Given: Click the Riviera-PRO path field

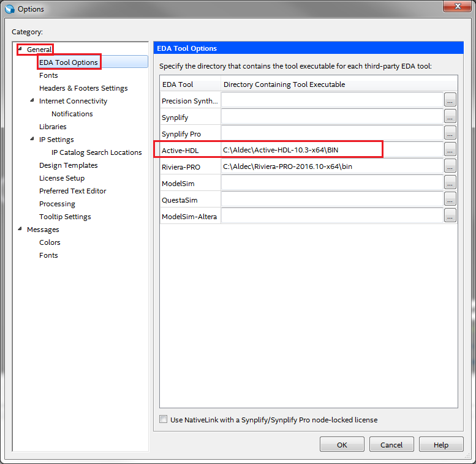Looking at the screenshot, I should click(332, 166).
